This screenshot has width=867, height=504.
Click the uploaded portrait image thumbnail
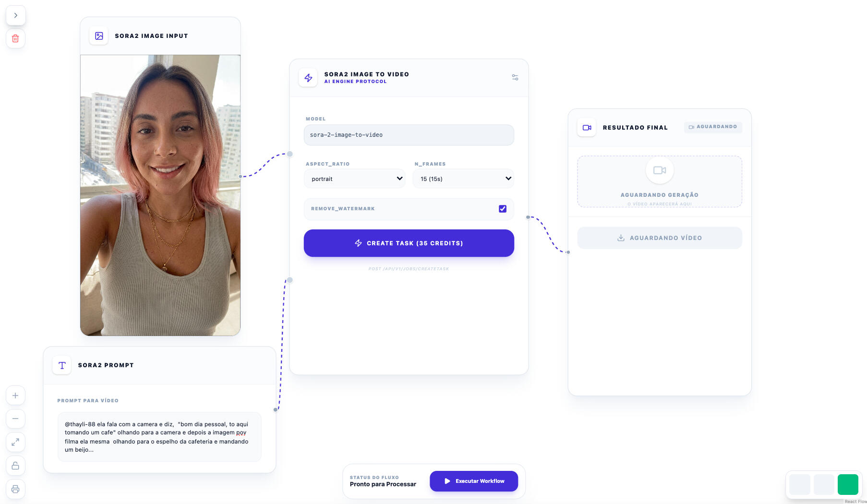point(160,195)
